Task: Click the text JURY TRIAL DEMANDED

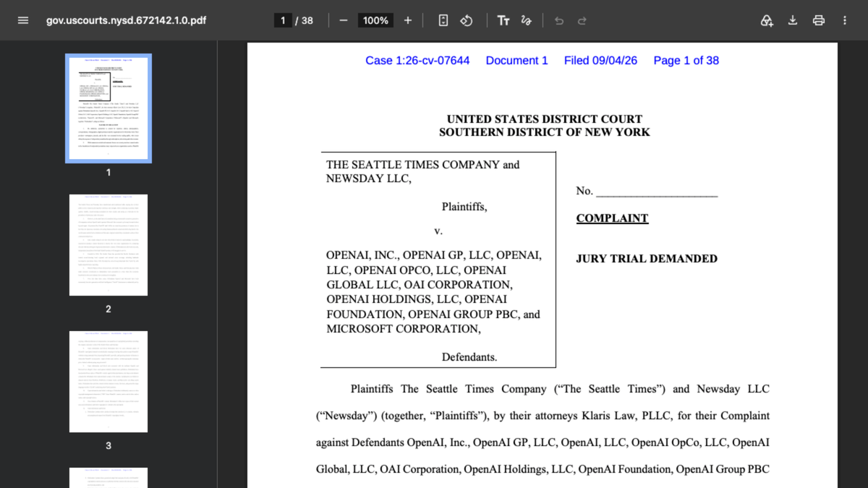Action: 647,259
